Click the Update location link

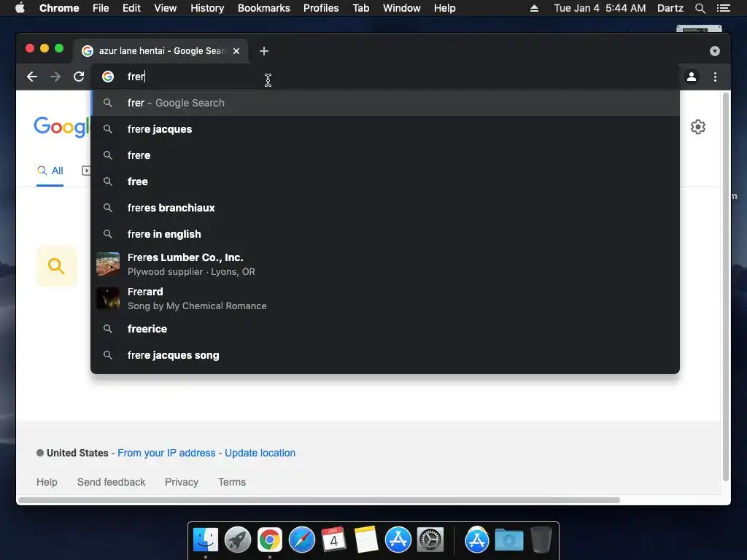pyautogui.click(x=260, y=453)
